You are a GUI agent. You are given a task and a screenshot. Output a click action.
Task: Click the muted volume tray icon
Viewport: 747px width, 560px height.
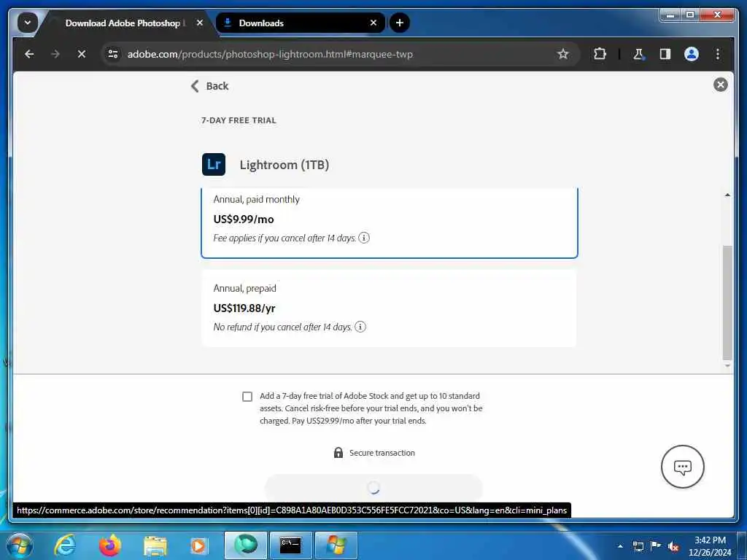click(x=673, y=546)
